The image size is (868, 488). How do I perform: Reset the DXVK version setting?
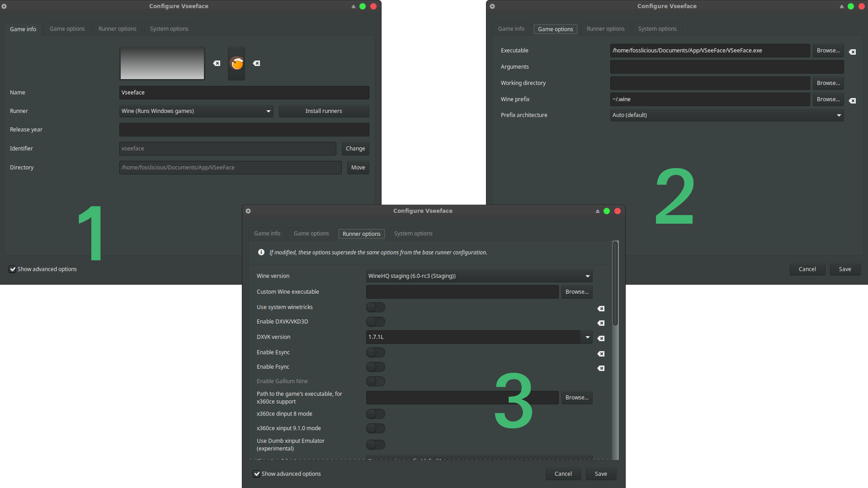601,338
